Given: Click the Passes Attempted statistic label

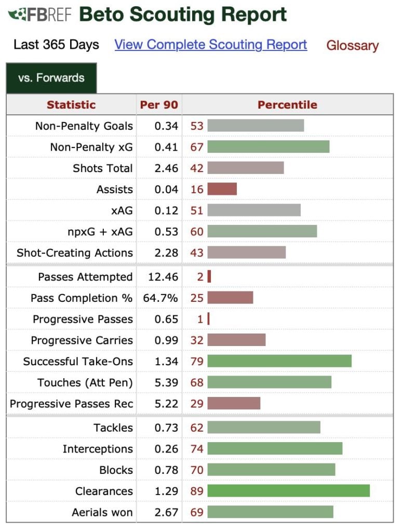Looking at the screenshot, I should 85,277.
